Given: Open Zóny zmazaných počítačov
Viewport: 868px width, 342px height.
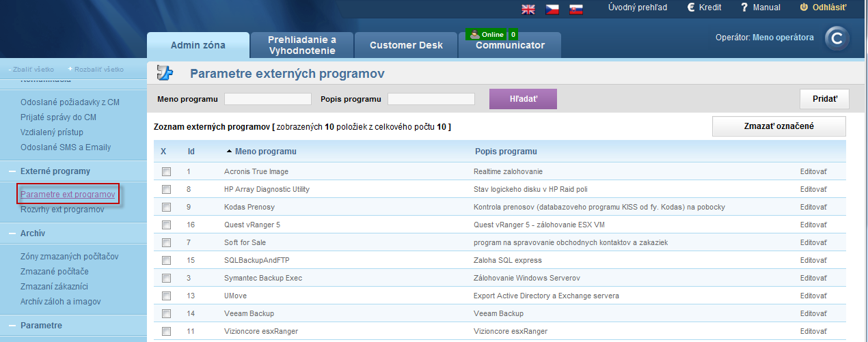Looking at the screenshot, I should pos(70,257).
